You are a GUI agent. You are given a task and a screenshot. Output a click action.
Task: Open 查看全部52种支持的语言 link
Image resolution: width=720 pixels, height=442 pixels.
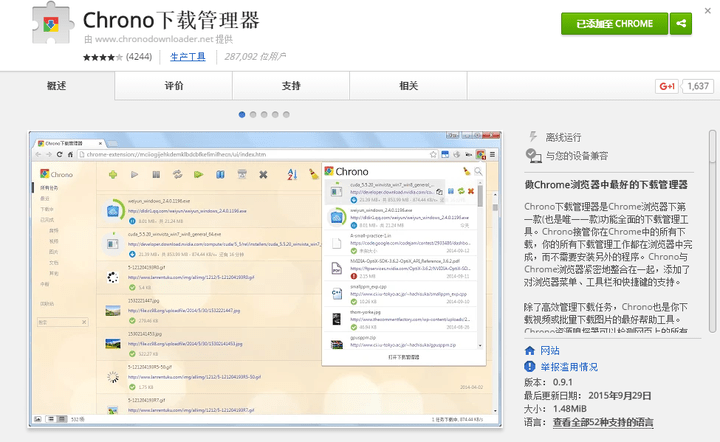[603, 422]
